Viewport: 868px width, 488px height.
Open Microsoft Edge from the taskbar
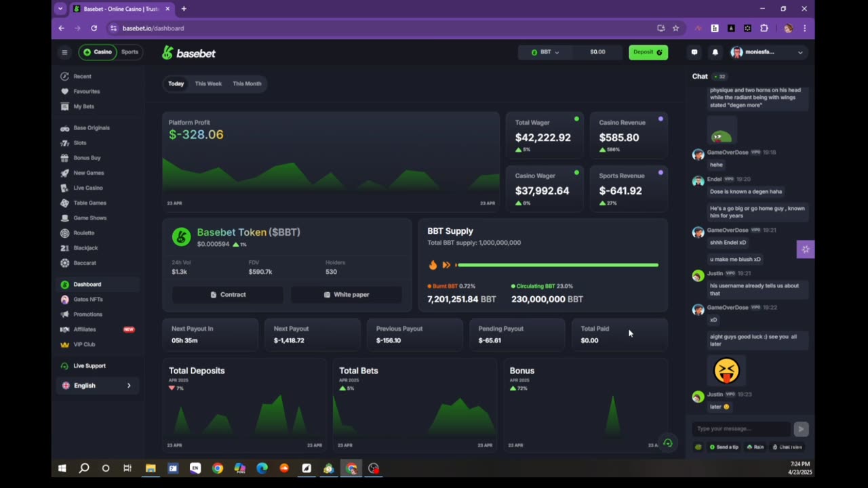click(262, 468)
